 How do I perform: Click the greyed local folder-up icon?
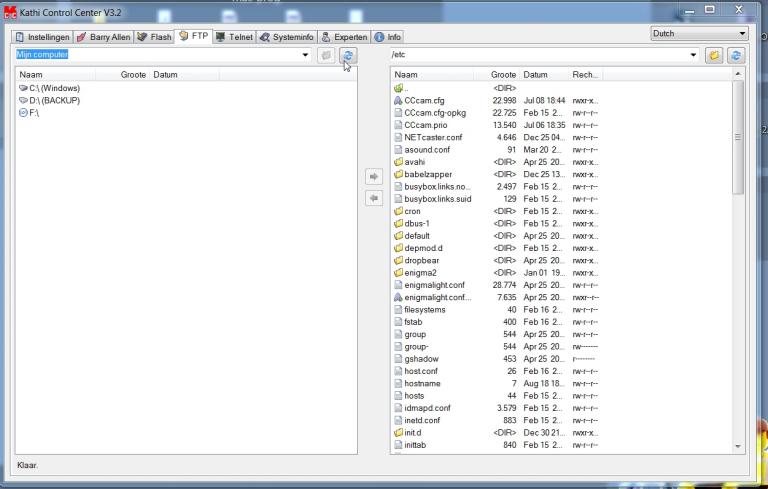tap(326, 56)
